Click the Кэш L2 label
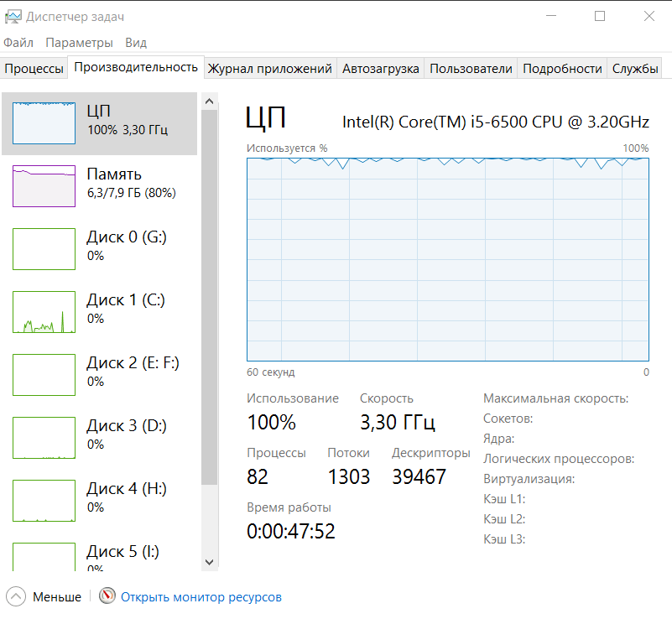Viewport: 672px width, 619px height. pos(504,519)
